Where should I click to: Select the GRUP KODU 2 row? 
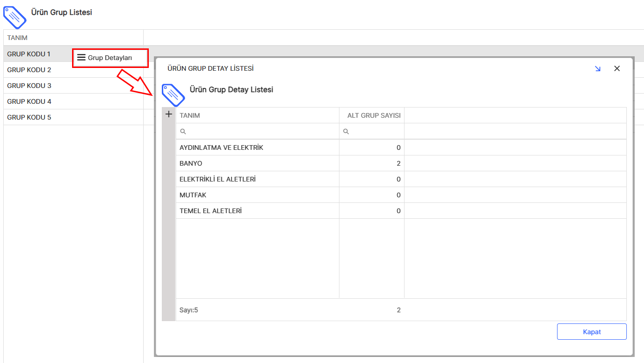(x=29, y=70)
